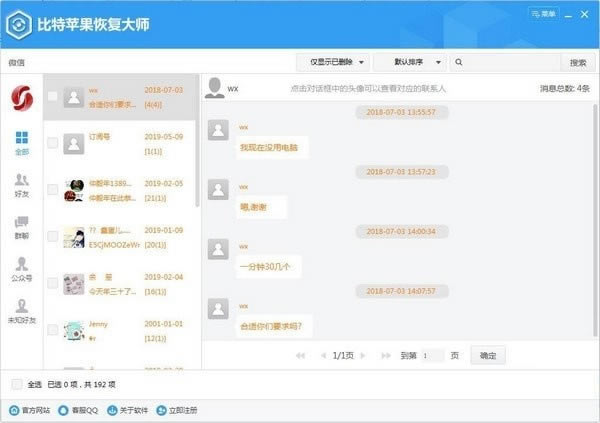The height and width of the screenshot is (423, 600).
Task: Check the 2019-01-09 conversation checkbox
Action: (x=52, y=237)
